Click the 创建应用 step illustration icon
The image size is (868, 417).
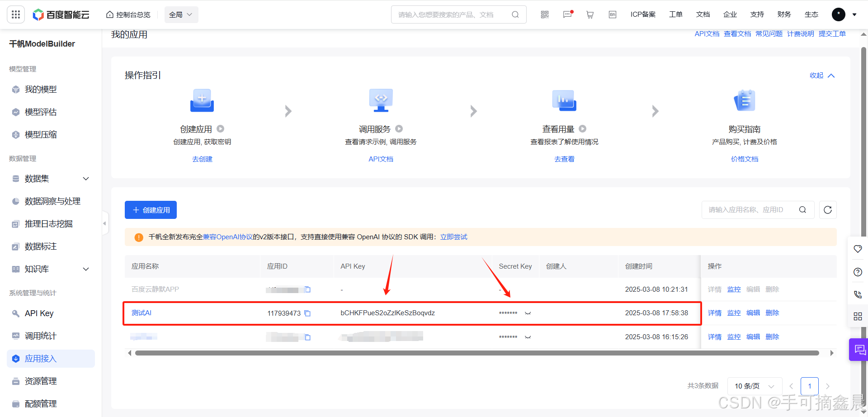(202, 100)
